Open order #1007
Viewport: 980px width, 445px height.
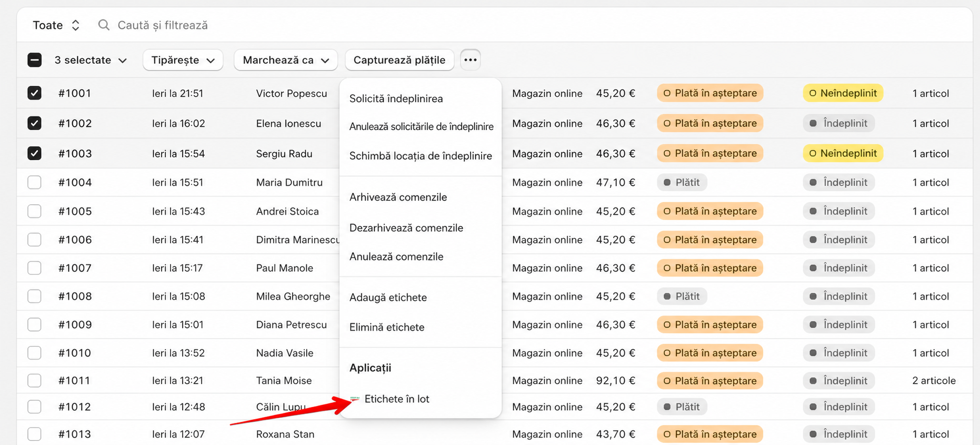75,268
